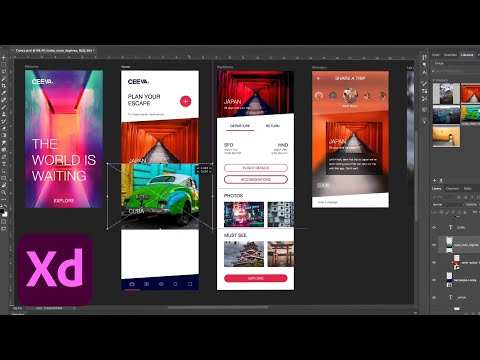Toggle visibility of the Cuba text layer
The width and height of the screenshot is (480, 360).
pos(434,227)
